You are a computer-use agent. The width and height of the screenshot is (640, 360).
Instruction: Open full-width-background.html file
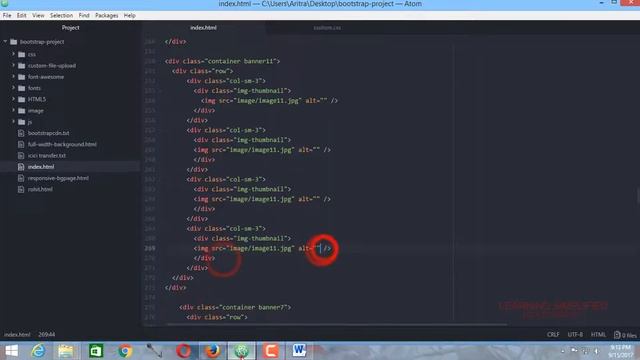[62, 144]
